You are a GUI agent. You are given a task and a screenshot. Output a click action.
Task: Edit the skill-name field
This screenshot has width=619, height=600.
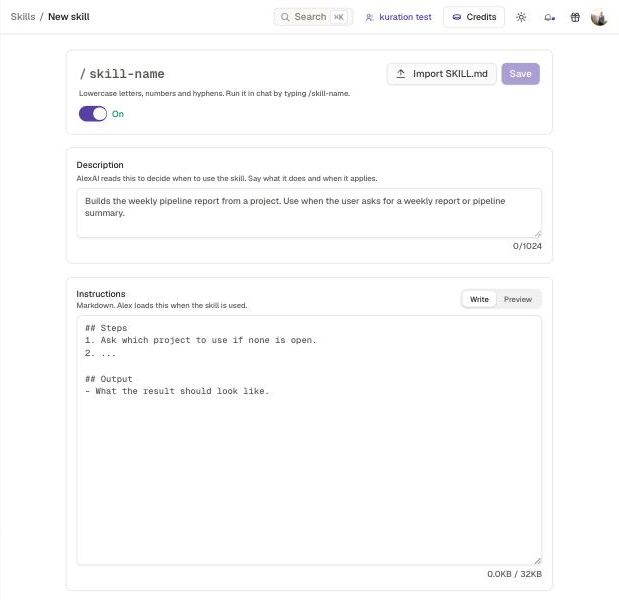pyautogui.click(x=127, y=74)
